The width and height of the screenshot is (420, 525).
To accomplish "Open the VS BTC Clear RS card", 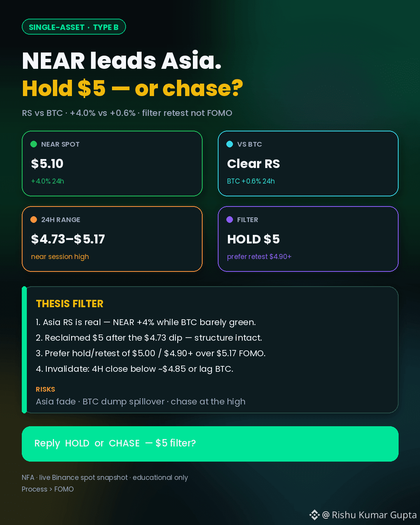I will 308,163.
